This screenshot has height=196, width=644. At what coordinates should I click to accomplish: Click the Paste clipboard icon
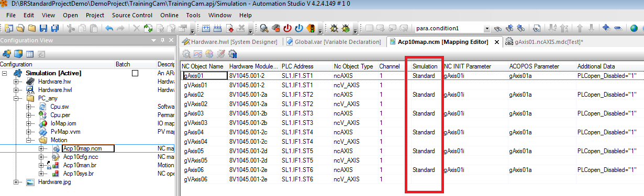(94, 28)
